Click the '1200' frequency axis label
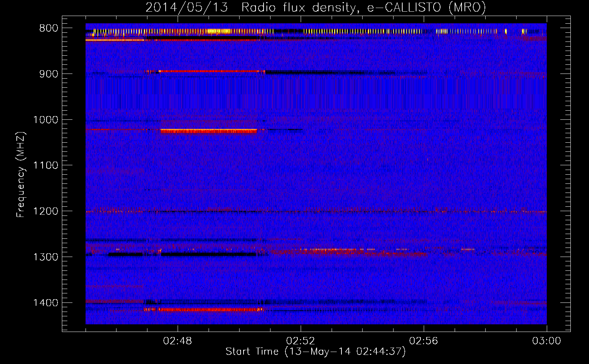The height and width of the screenshot is (364, 589). 46,211
